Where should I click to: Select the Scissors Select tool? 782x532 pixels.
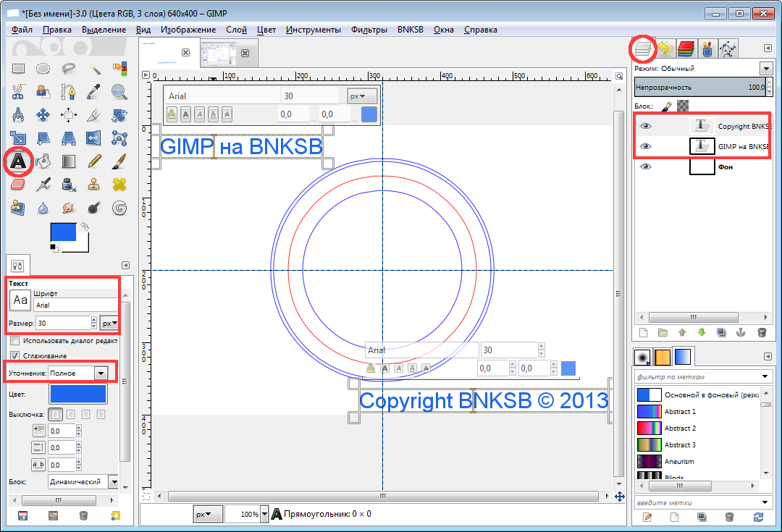coord(18,92)
